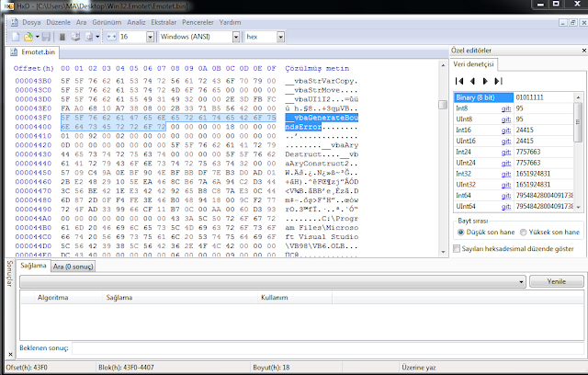Click the Algoritma column header
This screenshot has height=375, width=588.
click(x=68, y=298)
